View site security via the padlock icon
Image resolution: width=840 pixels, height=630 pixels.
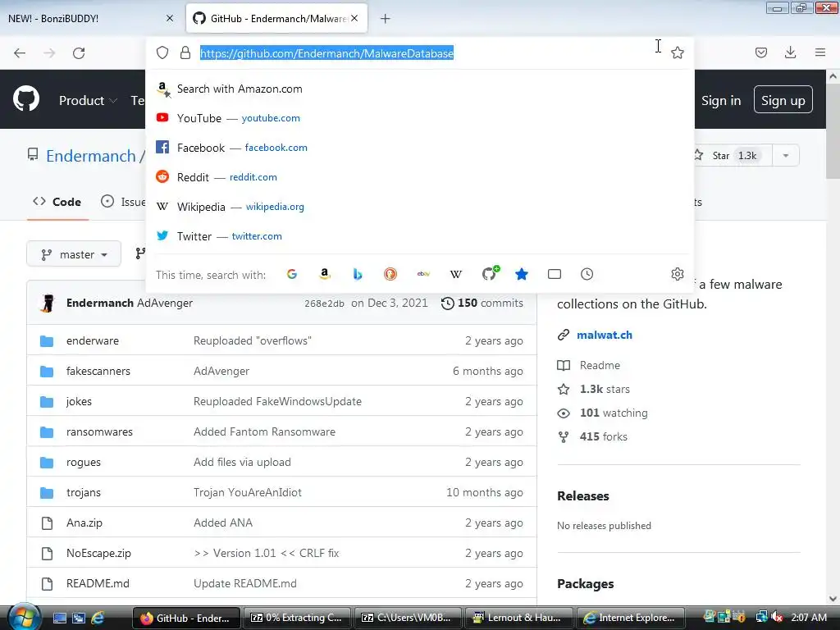185,52
